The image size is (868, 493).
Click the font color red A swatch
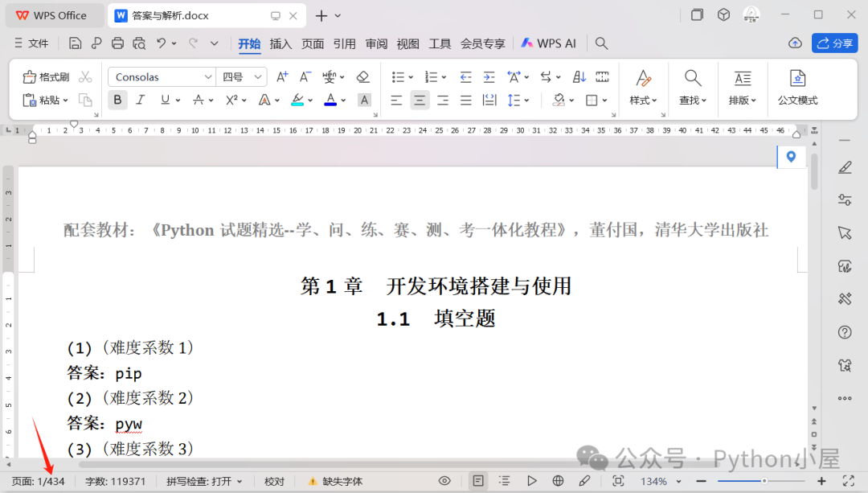click(x=330, y=101)
